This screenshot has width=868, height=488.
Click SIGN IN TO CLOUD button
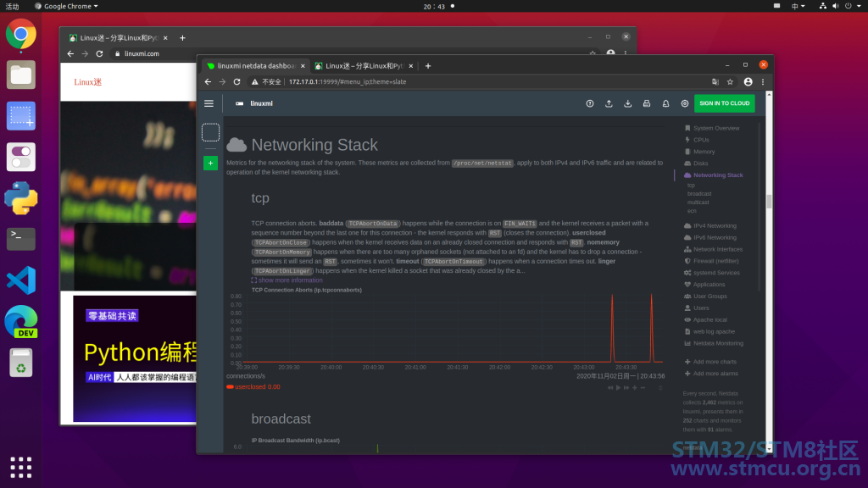coord(724,103)
